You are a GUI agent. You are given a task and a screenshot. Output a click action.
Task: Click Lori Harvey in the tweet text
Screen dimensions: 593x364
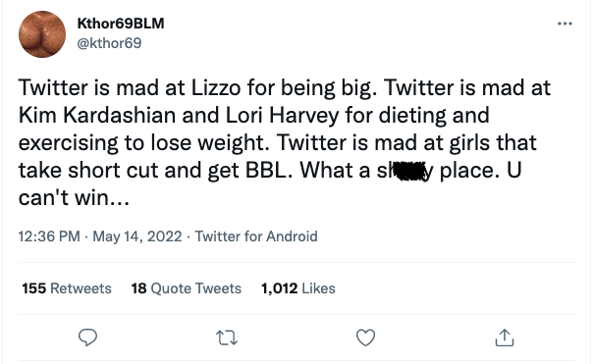click(x=282, y=116)
